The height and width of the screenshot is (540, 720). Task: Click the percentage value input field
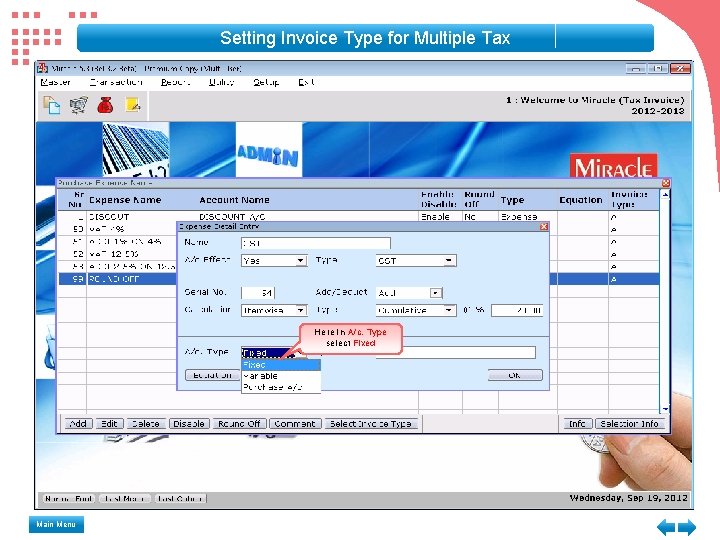tap(517, 310)
